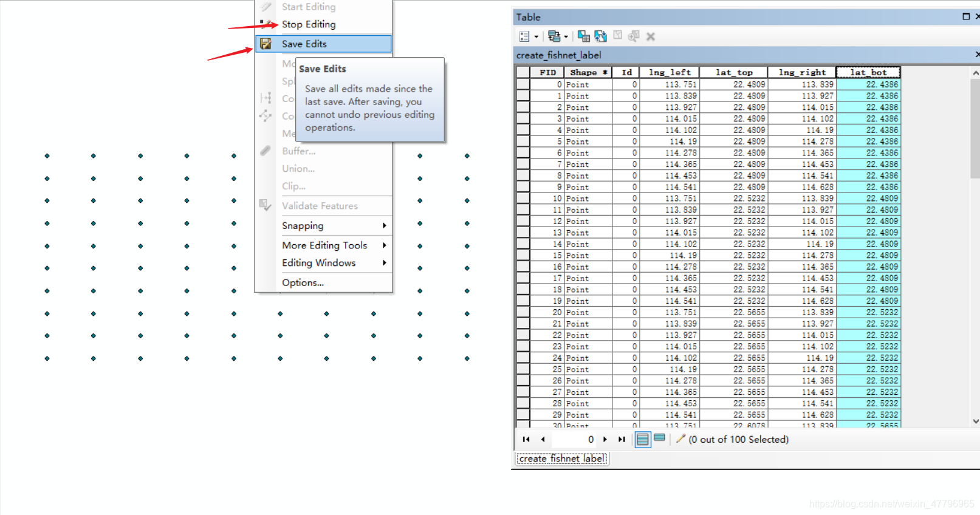Select row with FID 25
The width and height of the screenshot is (980, 515).
click(523, 369)
